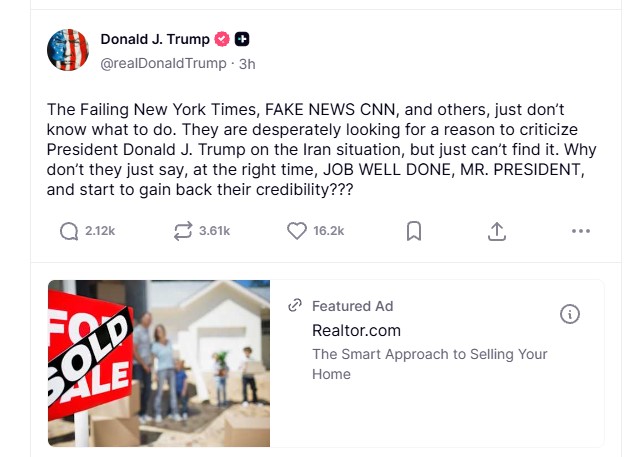This screenshot has height=457, width=641.
Task: Click the 3.61k repost count
Action: [214, 231]
